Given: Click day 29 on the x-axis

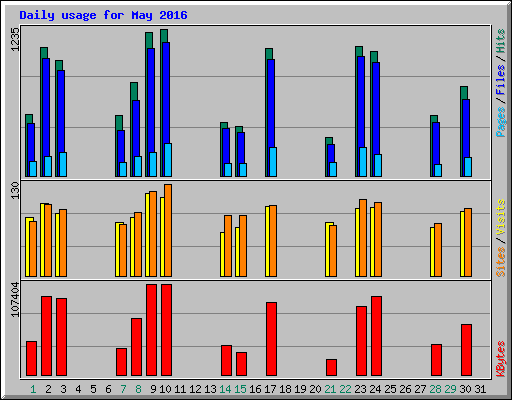Looking at the screenshot, I should 450,389.
